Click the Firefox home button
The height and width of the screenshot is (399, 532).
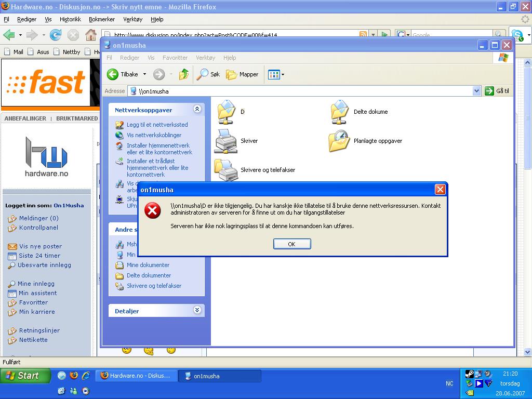(x=90, y=35)
